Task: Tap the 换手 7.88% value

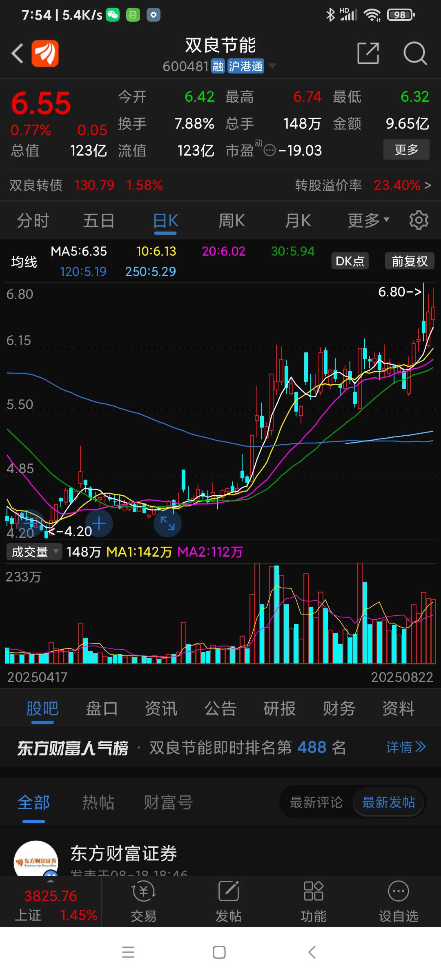Action: click(x=194, y=124)
